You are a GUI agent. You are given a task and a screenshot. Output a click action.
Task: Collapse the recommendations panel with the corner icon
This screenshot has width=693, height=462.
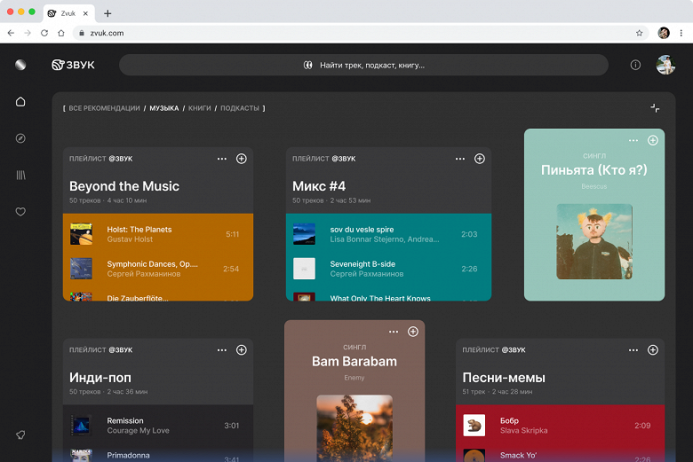click(655, 108)
